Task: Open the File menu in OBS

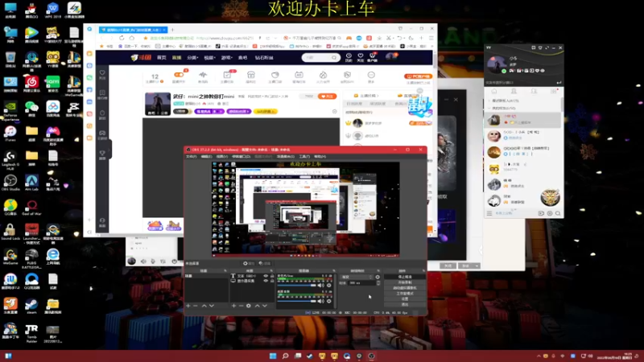Action: [x=192, y=156]
